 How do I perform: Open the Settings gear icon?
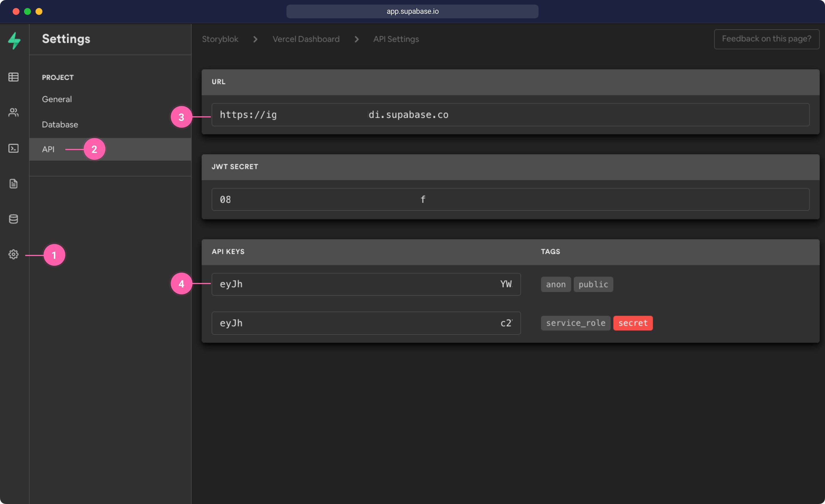pos(13,254)
